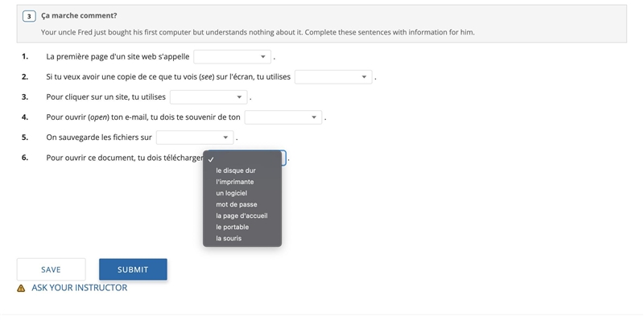Click sentence 'La première page d'un site web s'appelle'
This screenshot has width=644, height=320.
(x=118, y=56)
